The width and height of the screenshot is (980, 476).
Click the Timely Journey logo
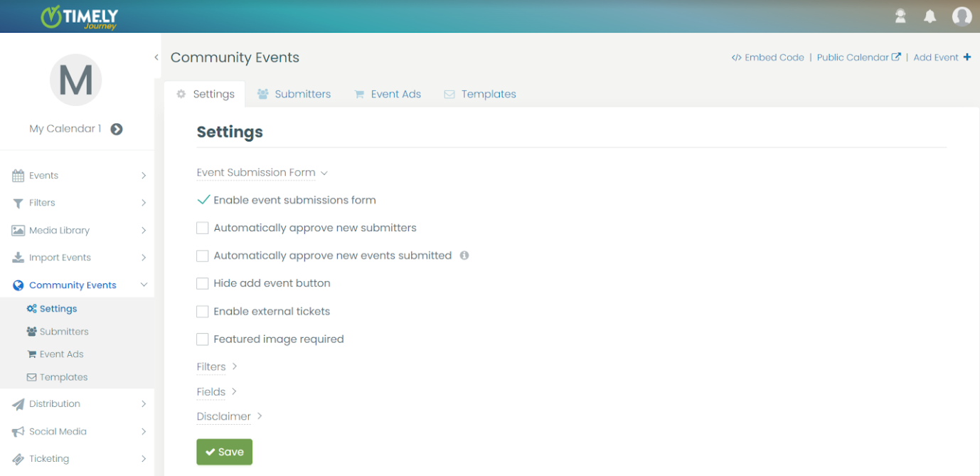(x=80, y=16)
